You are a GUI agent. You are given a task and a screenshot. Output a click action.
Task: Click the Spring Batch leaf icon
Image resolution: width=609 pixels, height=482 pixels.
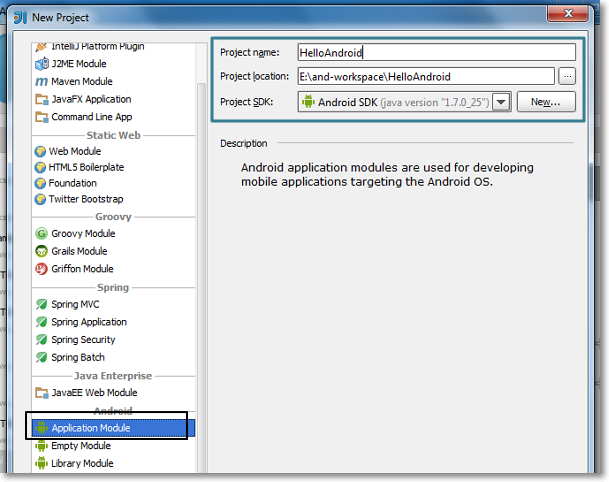pos(41,357)
